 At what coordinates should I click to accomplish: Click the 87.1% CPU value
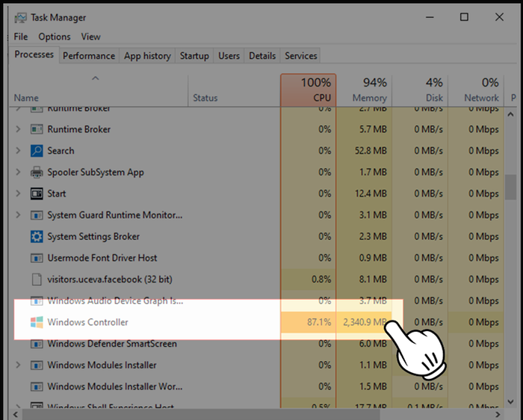pos(319,322)
